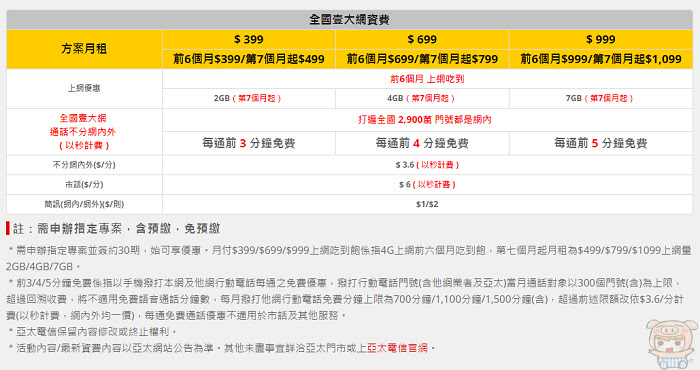Click the 亞太電信官網 red link

[397, 348]
